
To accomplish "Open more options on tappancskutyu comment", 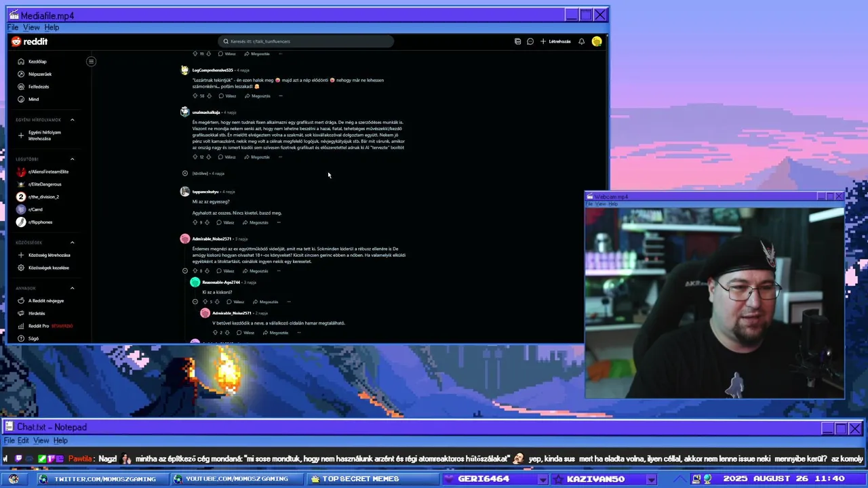I will pos(279,222).
